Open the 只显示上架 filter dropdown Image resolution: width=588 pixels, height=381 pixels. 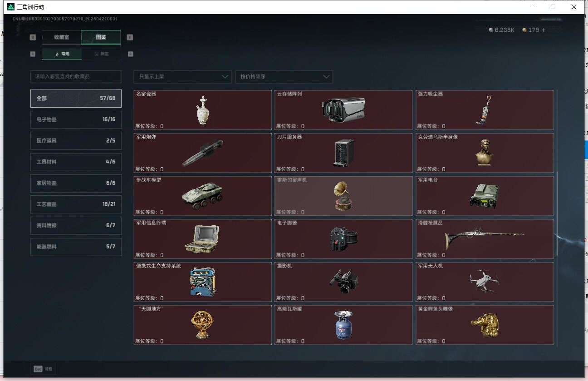(x=182, y=77)
